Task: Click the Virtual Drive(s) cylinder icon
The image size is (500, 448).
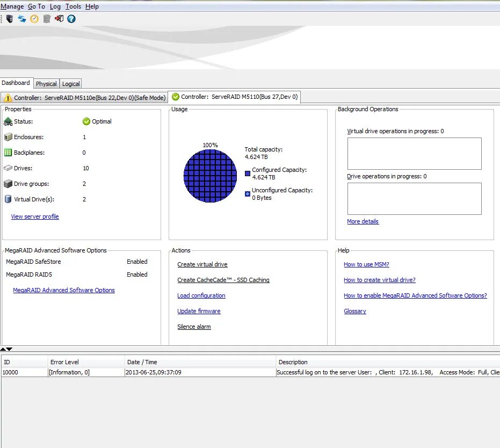Action: [x=8, y=199]
